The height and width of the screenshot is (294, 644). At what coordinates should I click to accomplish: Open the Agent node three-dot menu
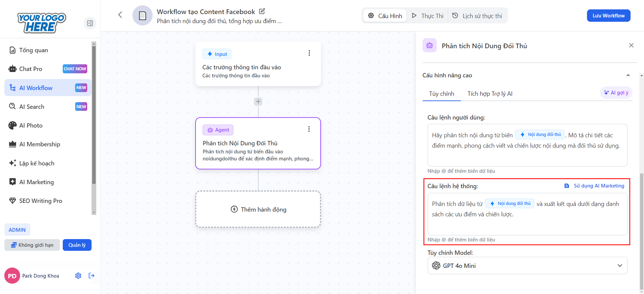pos(309,129)
